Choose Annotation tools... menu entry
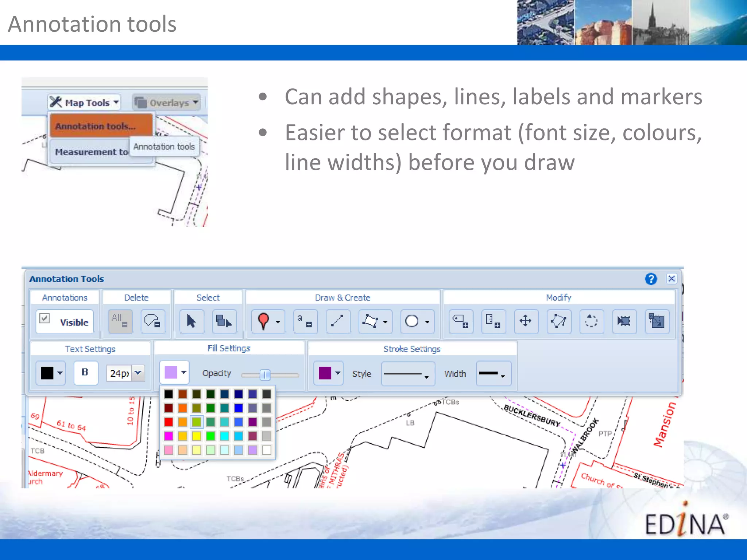 [x=101, y=126]
